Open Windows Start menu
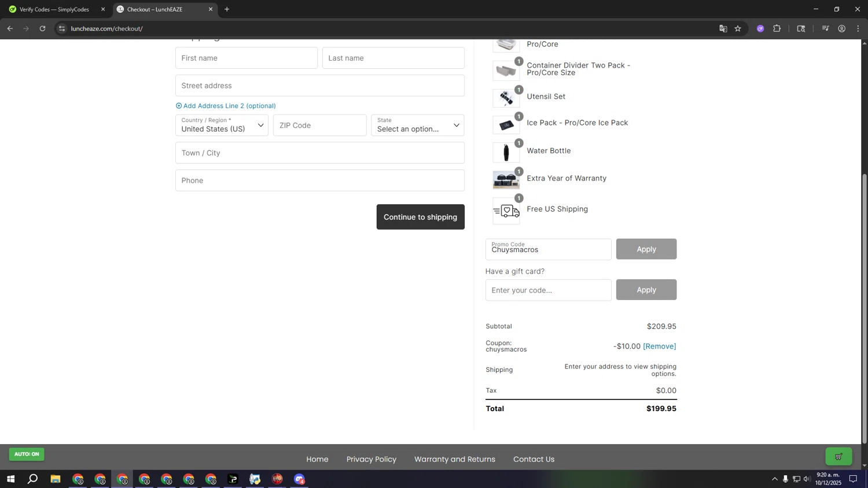This screenshot has width=868, height=488. (x=10, y=479)
